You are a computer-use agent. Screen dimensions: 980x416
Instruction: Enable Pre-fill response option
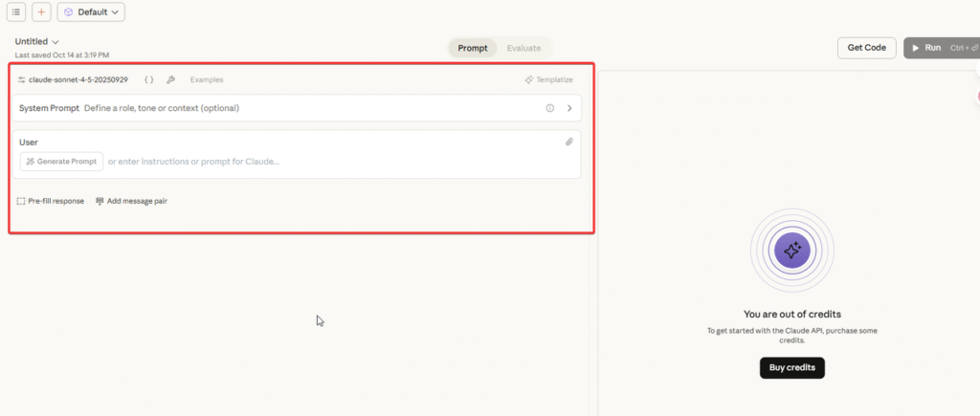coord(51,201)
